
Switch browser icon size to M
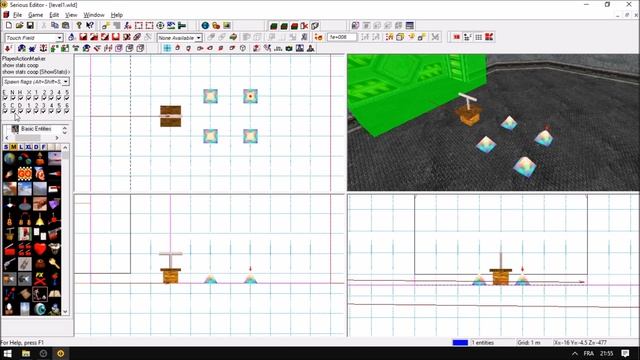(x=13, y=147)
